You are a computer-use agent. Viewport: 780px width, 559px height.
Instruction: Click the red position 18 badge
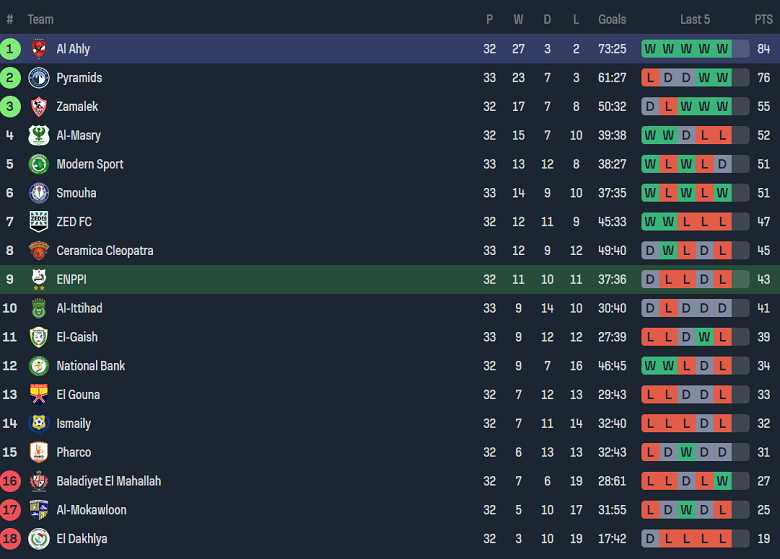coord(10,539)
